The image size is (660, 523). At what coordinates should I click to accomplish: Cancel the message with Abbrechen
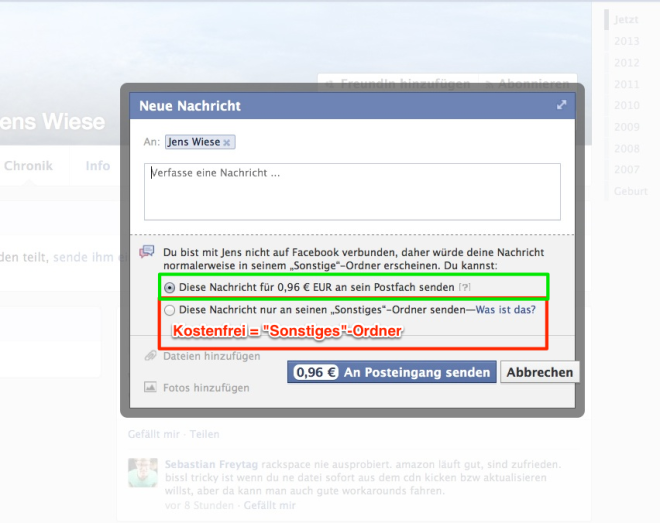[540, 372]
